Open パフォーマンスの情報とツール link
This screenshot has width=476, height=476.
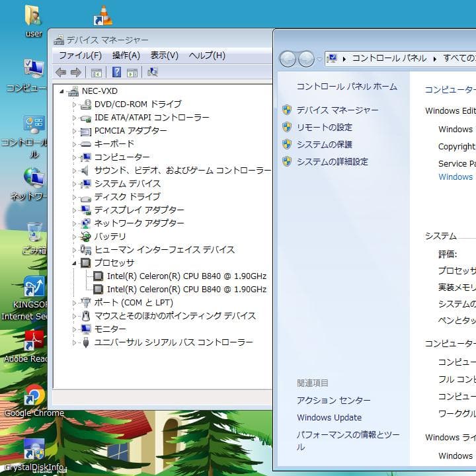click(x=348, y=441)
